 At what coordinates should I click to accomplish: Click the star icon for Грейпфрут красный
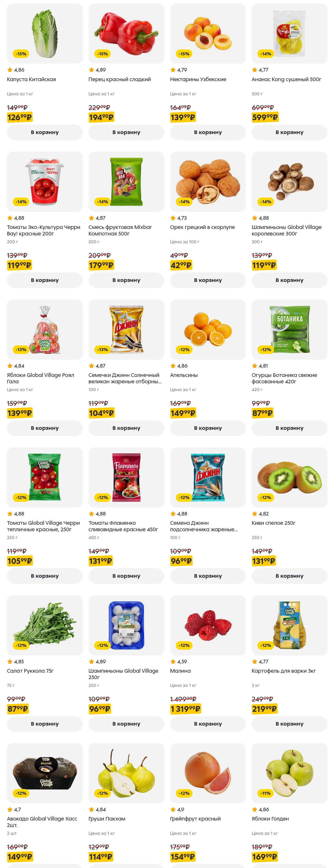[x=173, y=809]
